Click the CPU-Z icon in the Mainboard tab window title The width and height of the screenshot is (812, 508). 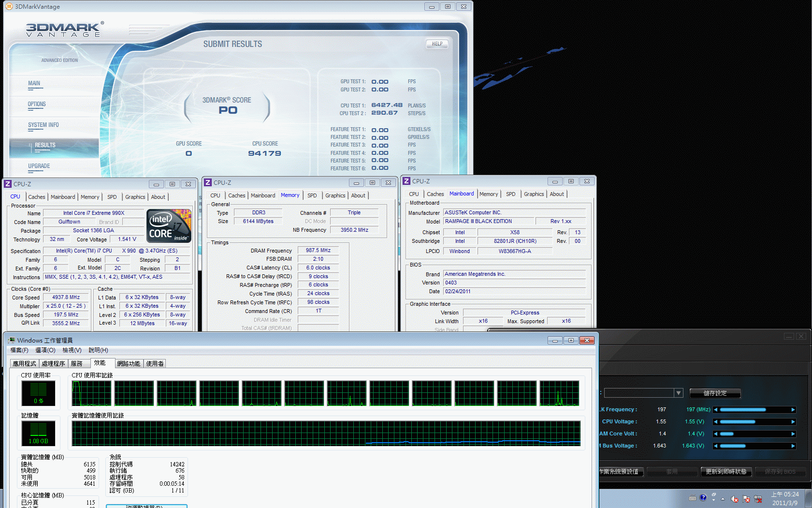tap(406, 181)
